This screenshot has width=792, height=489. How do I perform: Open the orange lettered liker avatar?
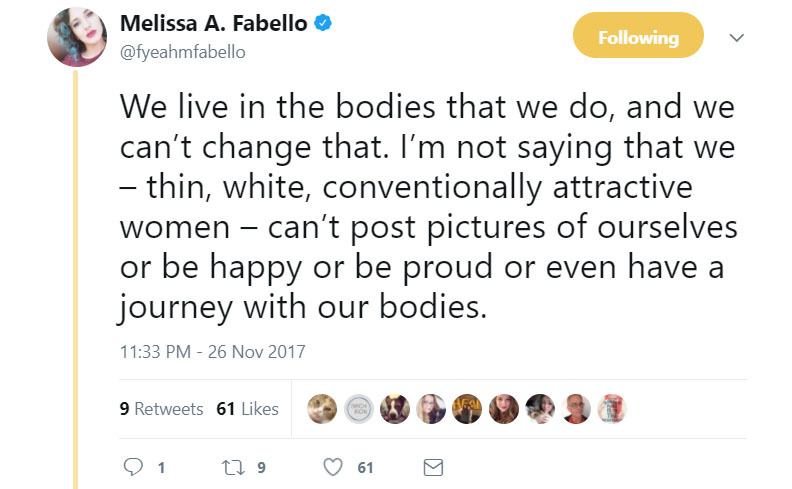pyautogui.click(x=466, y=408)
